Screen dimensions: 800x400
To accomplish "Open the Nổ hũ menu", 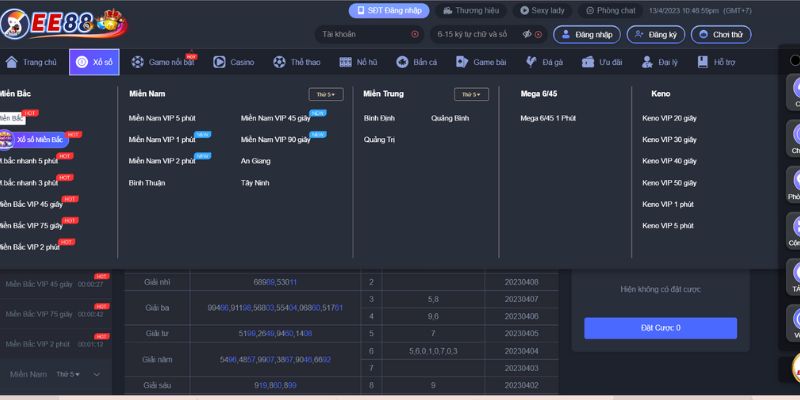I will (x=358, y=62).
